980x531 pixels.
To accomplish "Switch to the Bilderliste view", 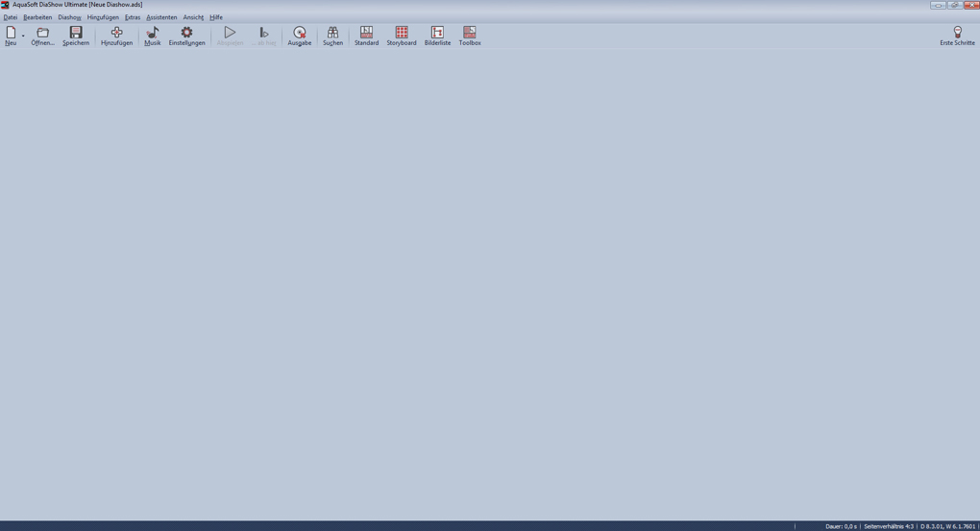I will (437, 34).
